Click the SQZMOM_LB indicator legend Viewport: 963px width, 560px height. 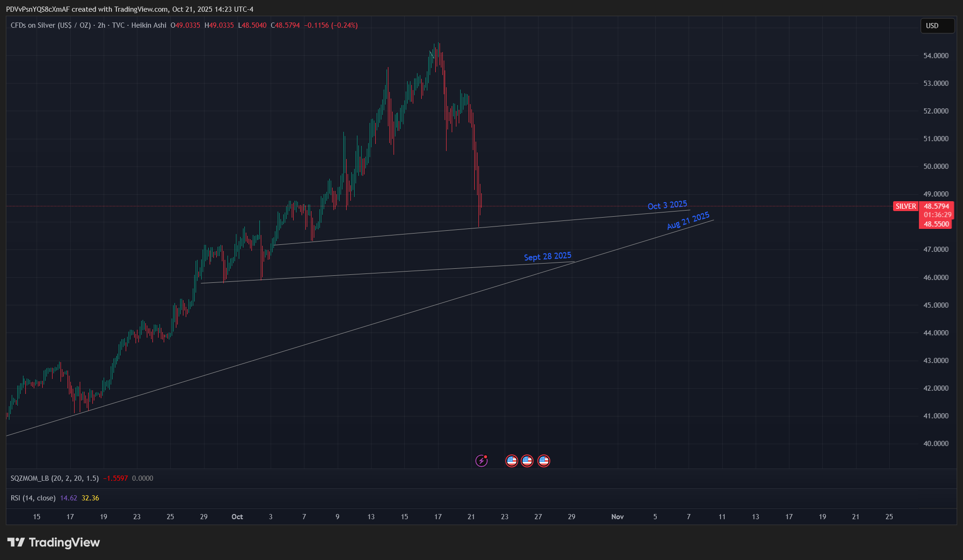tap(54, 478)
